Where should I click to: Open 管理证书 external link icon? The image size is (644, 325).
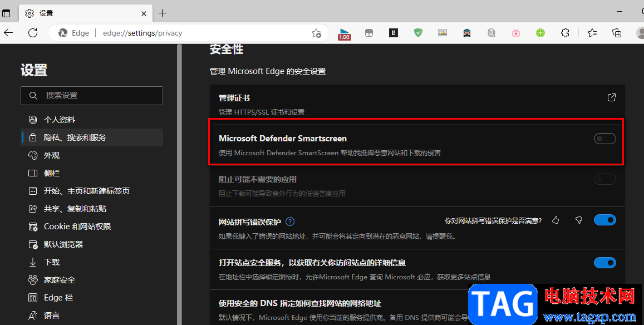(612, 97)
